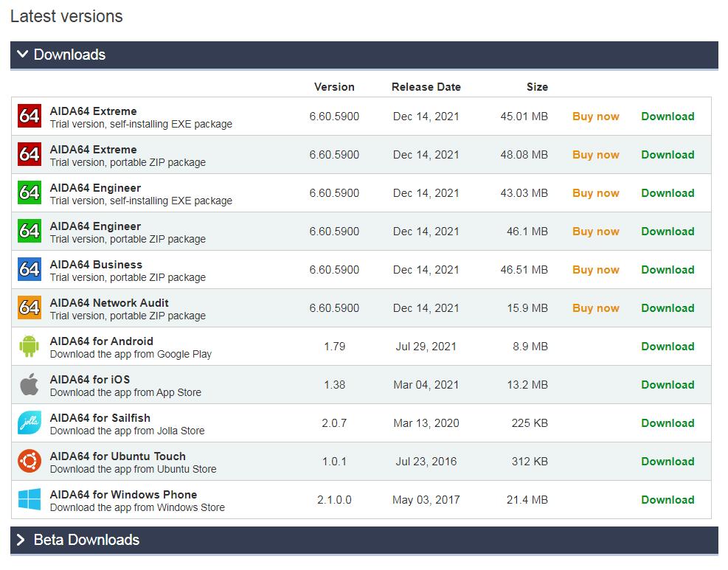Click the AIDA64 for Windows Phone title
Image resolution: width=728 pixels, height=570 pixels.
tap(123, 494)
